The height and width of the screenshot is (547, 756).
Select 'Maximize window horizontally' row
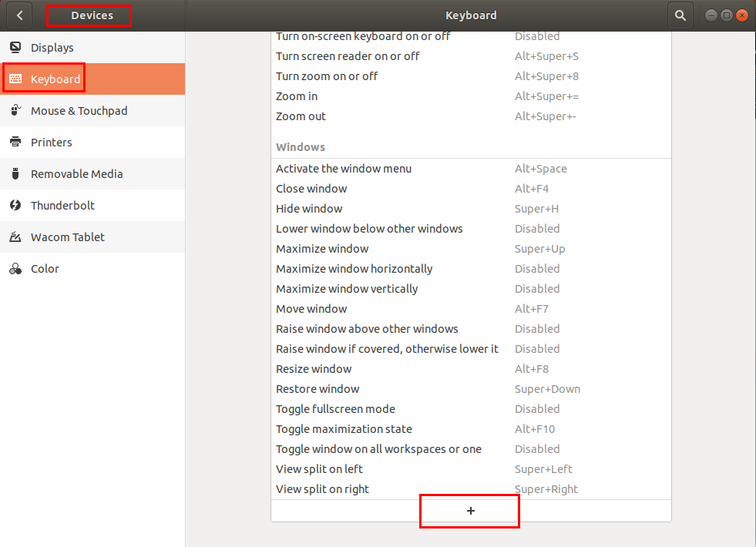[471, 268]
